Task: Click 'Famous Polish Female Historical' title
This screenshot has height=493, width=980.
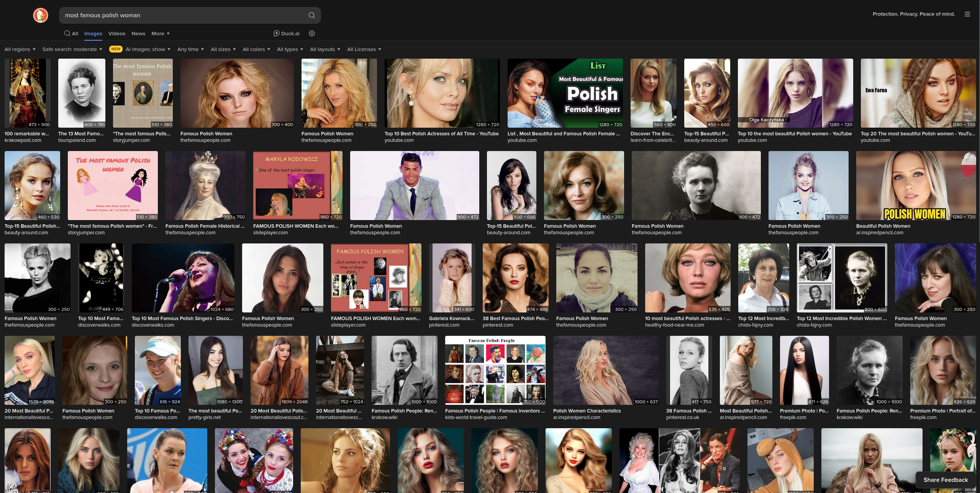Action: [205, 226]
